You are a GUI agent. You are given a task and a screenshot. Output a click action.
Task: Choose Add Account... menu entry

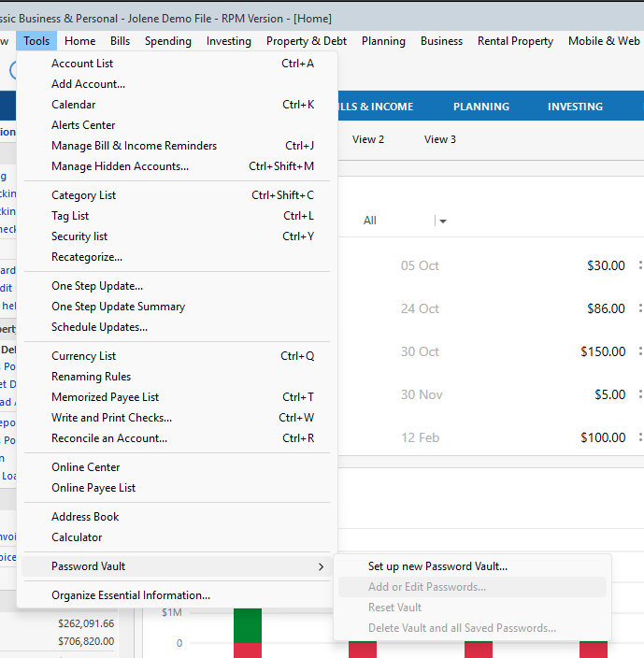coord(177,84)
